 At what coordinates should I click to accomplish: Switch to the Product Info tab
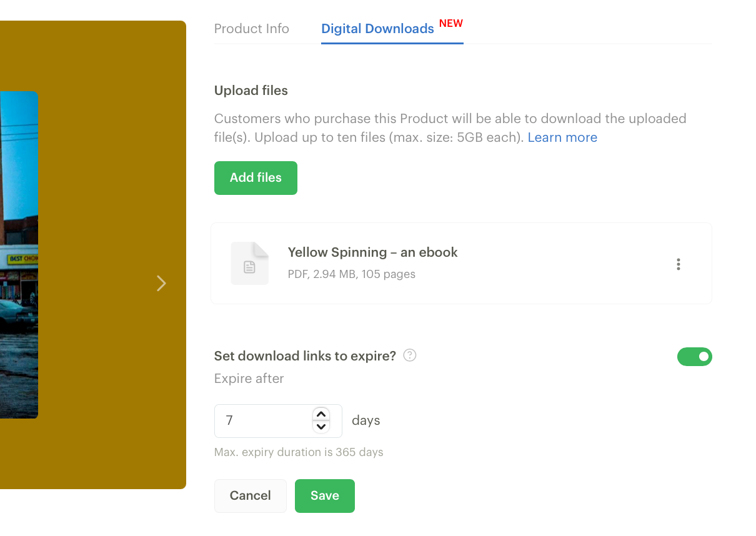[x=251, y=29]
